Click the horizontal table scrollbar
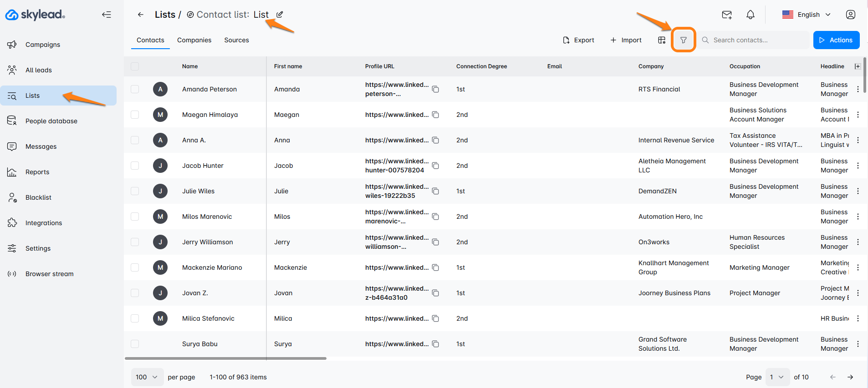 225,358
